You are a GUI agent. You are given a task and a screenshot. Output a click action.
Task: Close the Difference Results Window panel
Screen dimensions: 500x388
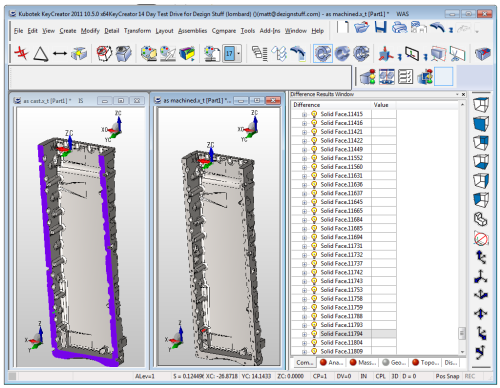tap(463, 95)
